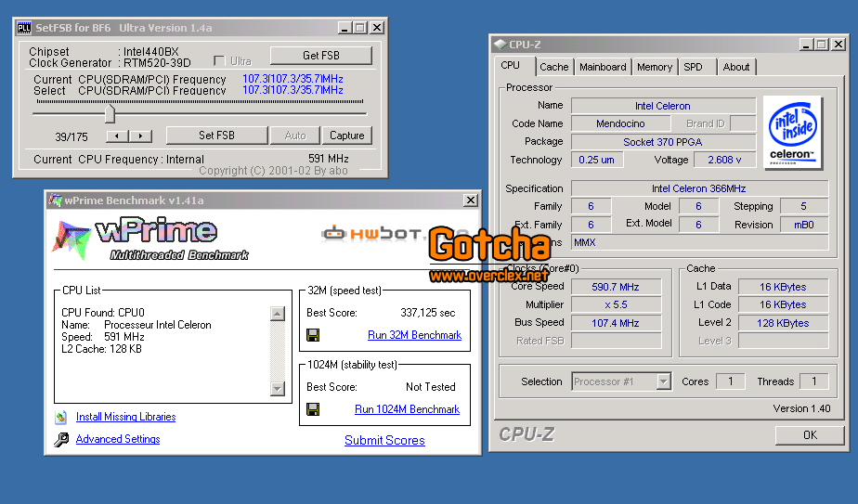The width and height of the screenshot is (858, 504).
Task: Toggle the Ultra checkbox in SetFSB
Action: click(x=219, y=60)
